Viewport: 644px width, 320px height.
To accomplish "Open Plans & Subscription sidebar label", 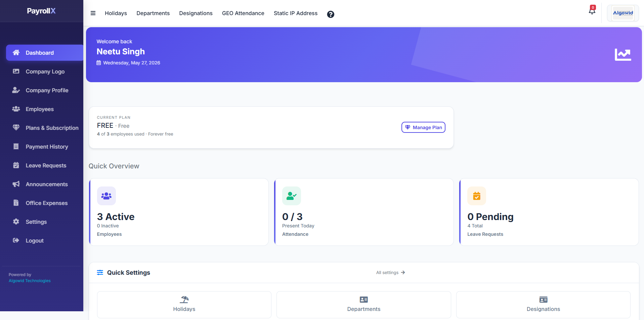I will tap(52, 128).
